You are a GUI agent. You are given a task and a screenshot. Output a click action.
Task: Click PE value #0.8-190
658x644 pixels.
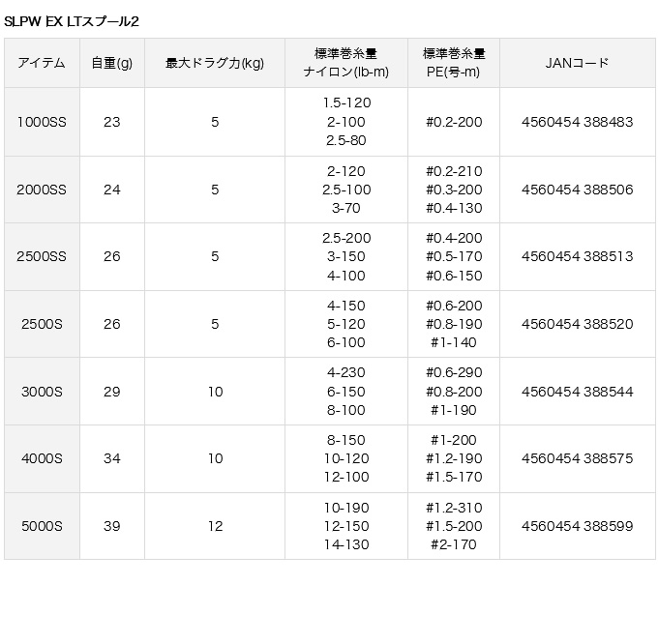pos(454,324)
